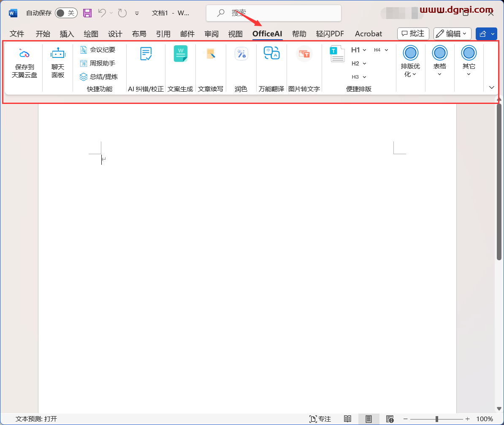Click the 总结/提炼 summarize item
504x425 pixels.
click(99, 77)
